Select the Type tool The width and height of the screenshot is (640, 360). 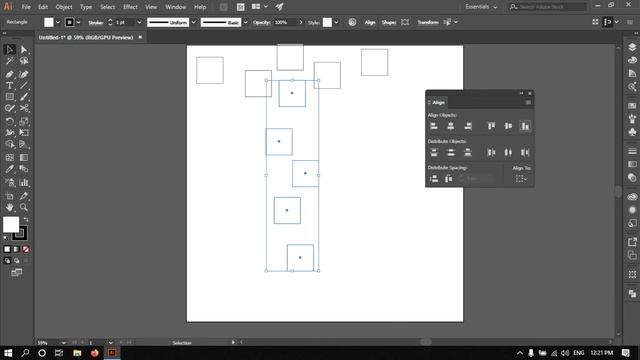pos(9,86)
